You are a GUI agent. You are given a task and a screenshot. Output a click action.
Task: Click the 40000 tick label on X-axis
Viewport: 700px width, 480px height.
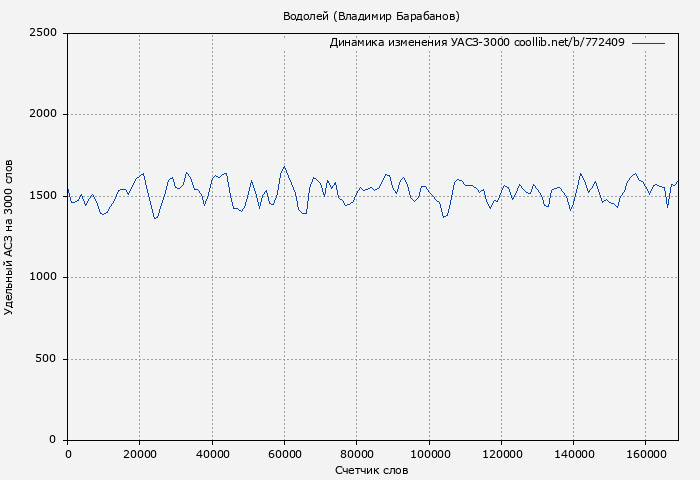tap(212, 454)
